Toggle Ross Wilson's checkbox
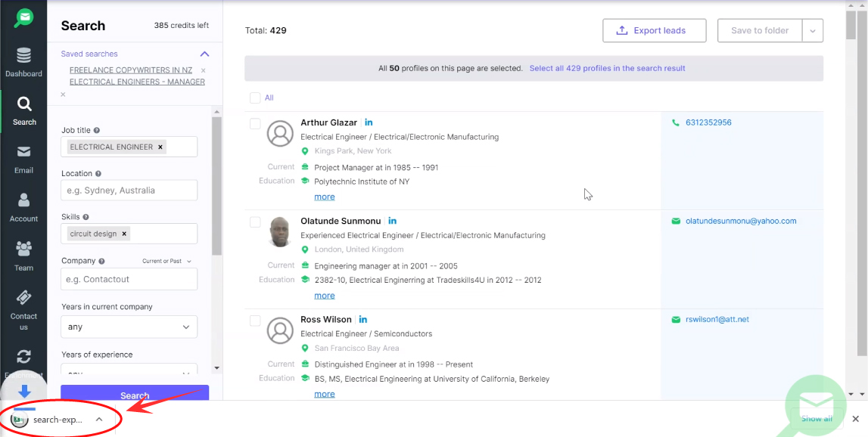The width and height of the screenshot is (868, 437). click(255, 321)
